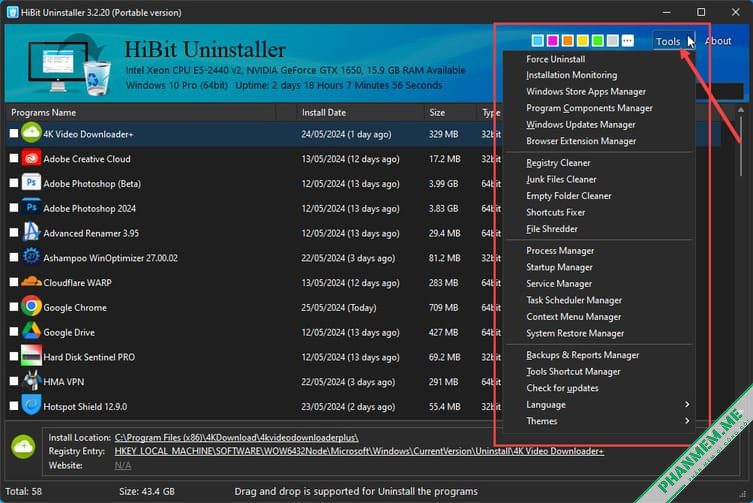
Task: Click the vertical scrollbar of programs list
Action: coord(741,144)
